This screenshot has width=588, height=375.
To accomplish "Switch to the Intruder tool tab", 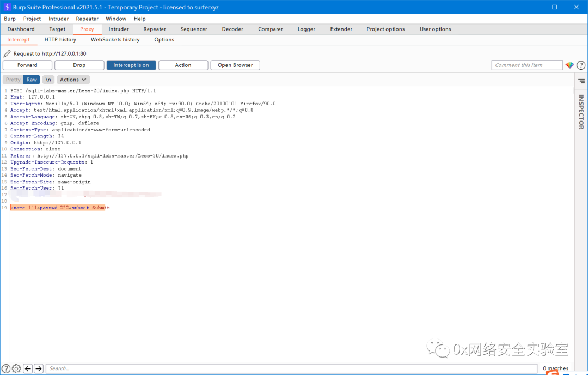I will [x=119, y=29].
